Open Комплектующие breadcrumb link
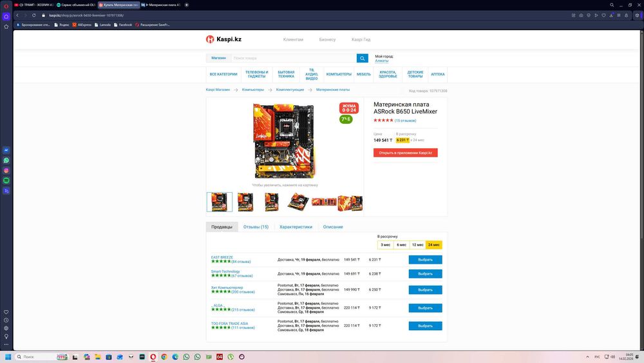The image size is (644, 363). click(x=290, y=90)
